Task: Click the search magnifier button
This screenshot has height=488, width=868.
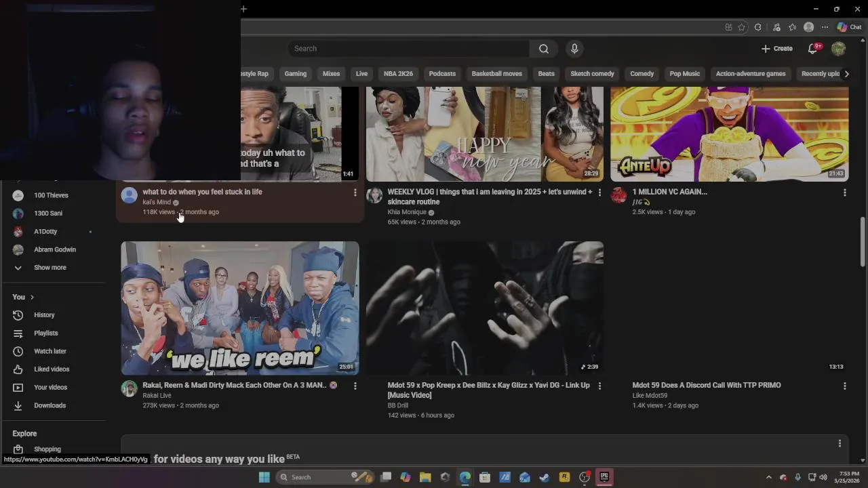Action: coord(543,49)
